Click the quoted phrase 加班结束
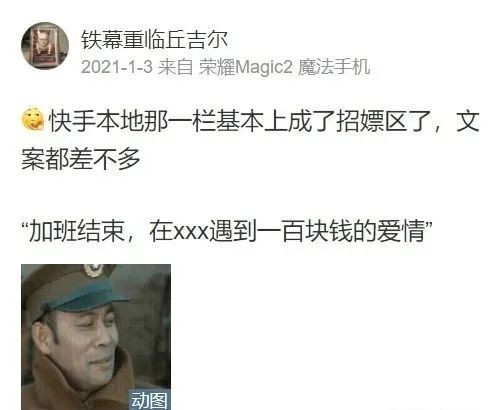494x410 pixels. coord(76,232)
